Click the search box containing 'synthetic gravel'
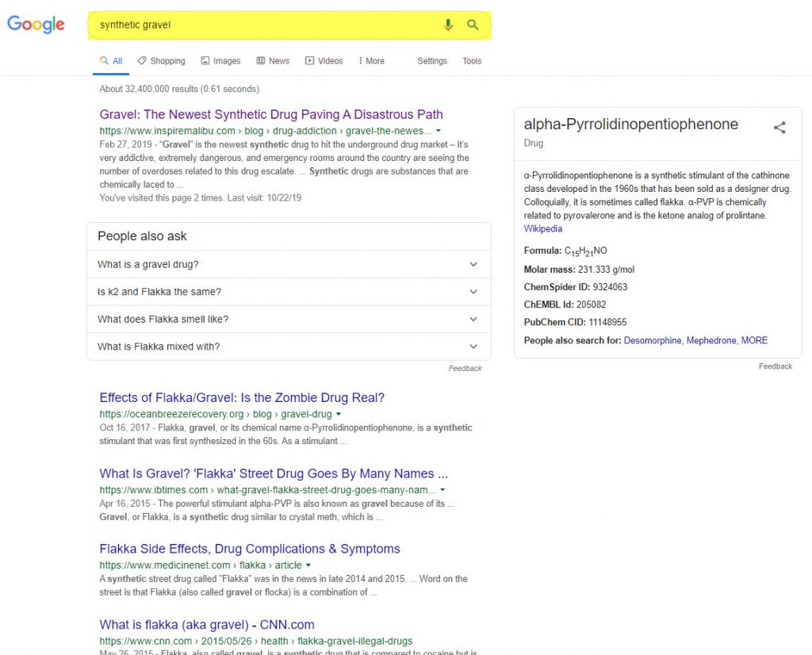This screenshot has width=812, height=655. pos(262,25)
